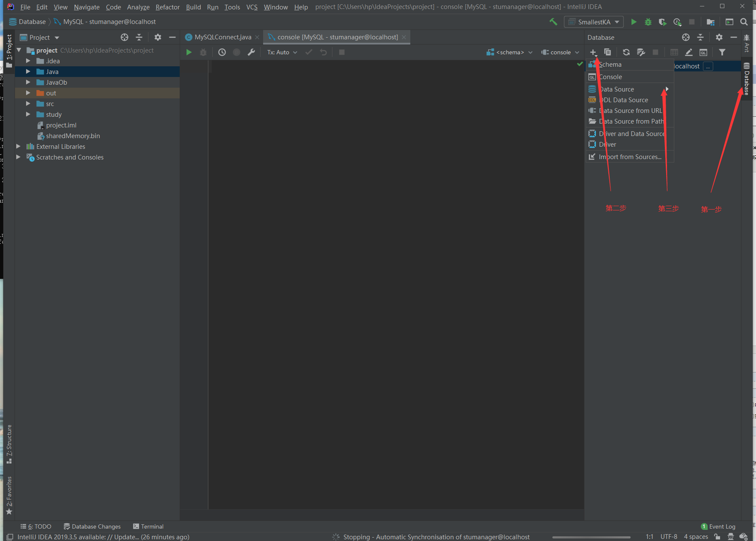Open Project panel gear options

click(x=158, y=37)
